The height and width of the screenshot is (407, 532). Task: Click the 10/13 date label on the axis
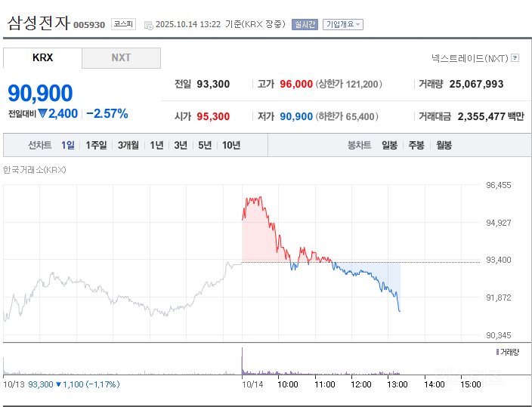14,384
